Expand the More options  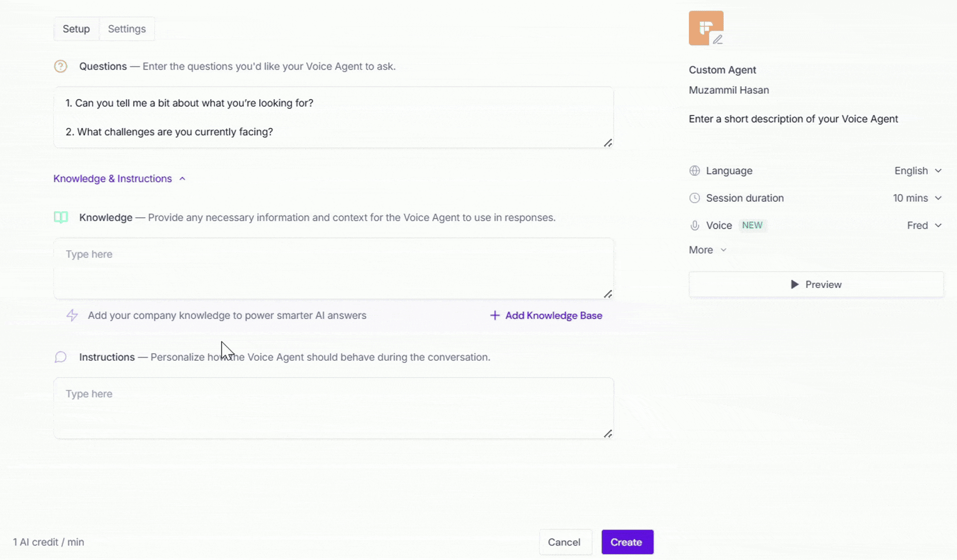coord(708,250)
